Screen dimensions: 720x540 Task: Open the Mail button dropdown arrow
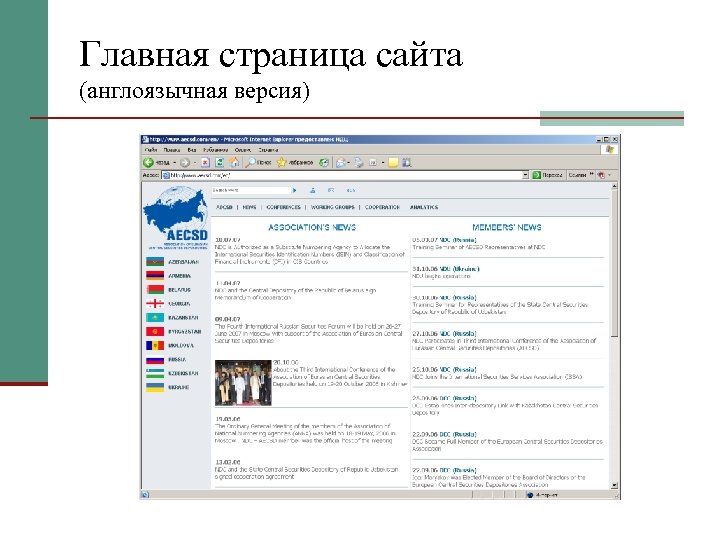tap(349, 163)
